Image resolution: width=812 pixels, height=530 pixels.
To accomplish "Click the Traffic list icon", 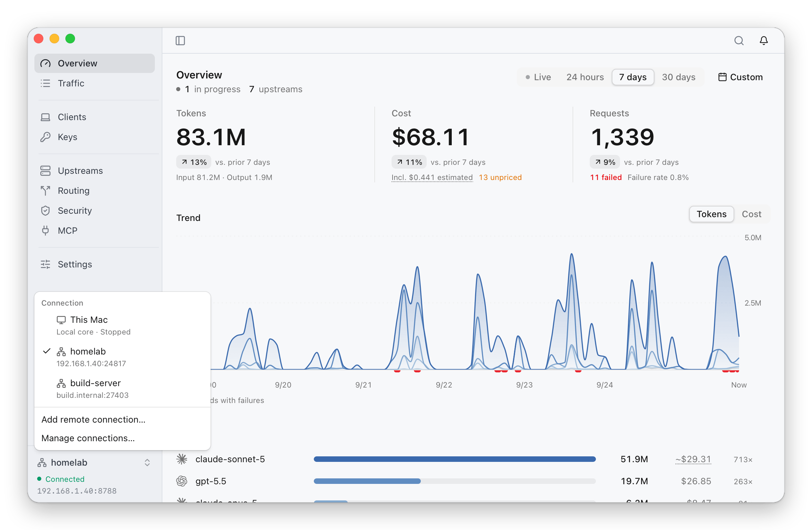I will (45, 83).
